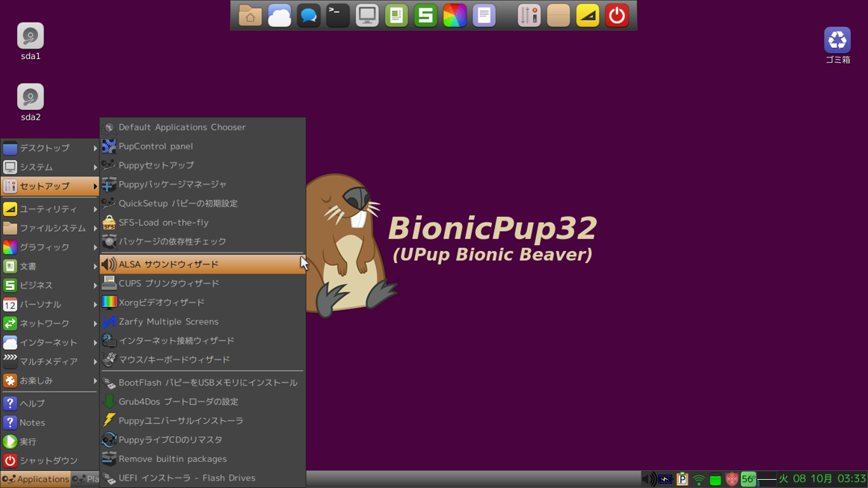Click the P package tray icon

[x=682, y=479]
